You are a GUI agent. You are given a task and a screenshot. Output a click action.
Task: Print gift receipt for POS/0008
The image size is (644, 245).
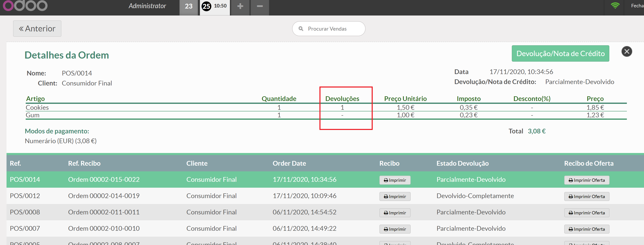[x=586, y=213]
